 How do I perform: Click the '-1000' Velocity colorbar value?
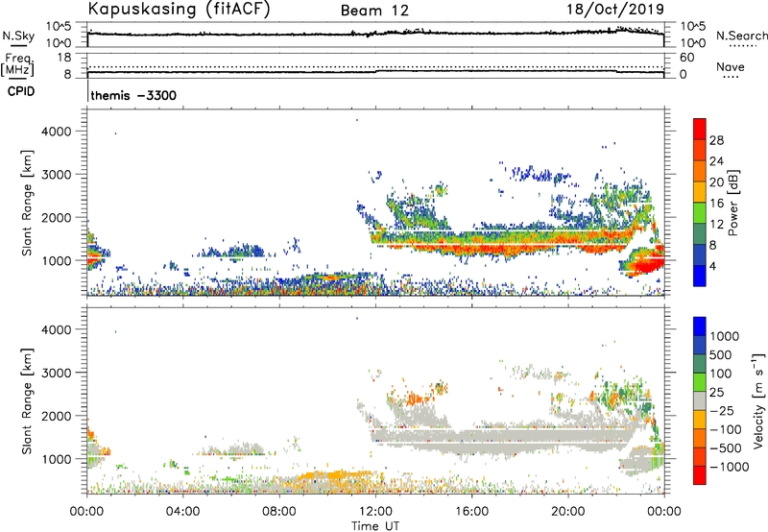pos(729,467)
